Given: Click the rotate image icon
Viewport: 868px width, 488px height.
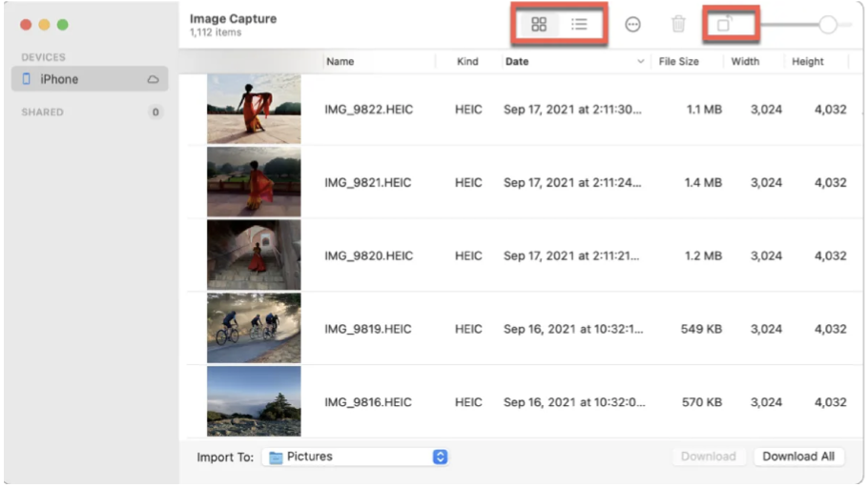Looking at the screenshot, I should click(x=724, y=25).
